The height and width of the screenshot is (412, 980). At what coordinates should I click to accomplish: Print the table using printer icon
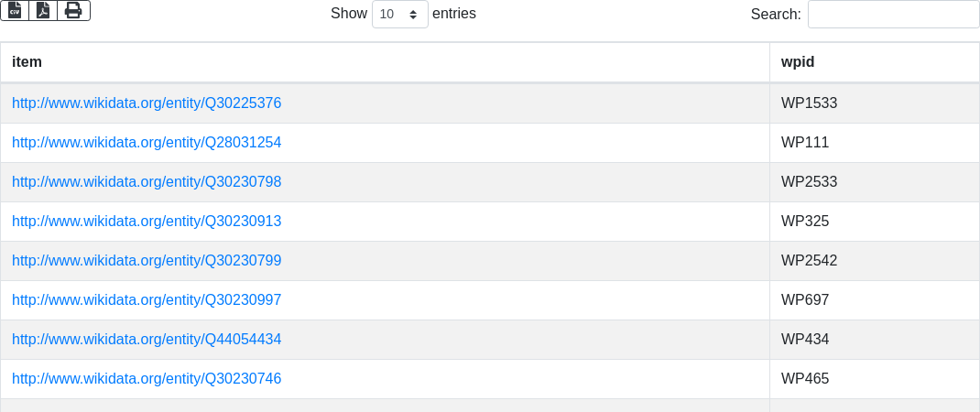click(x=73, y=10)
